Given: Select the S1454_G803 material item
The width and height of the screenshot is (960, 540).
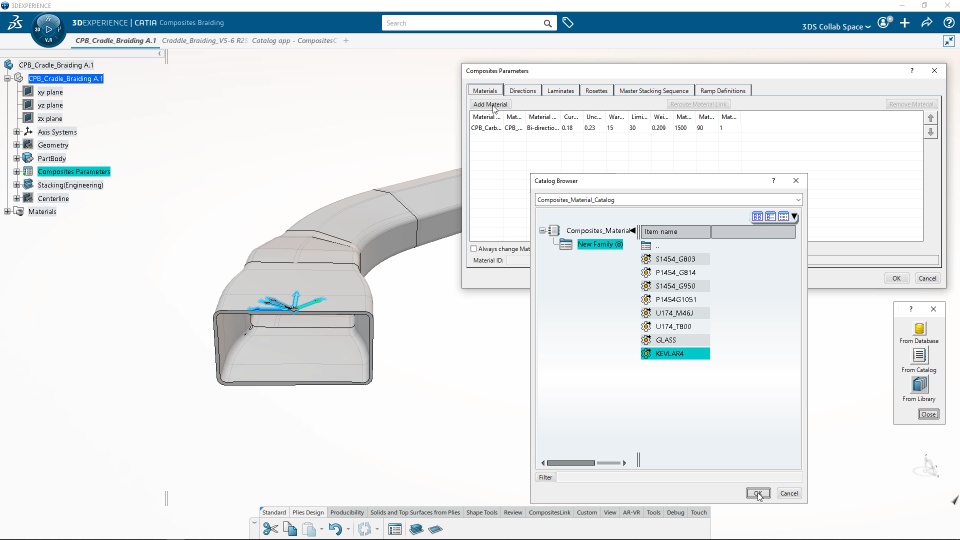Looking at the screenshot, I should point(675,259).
